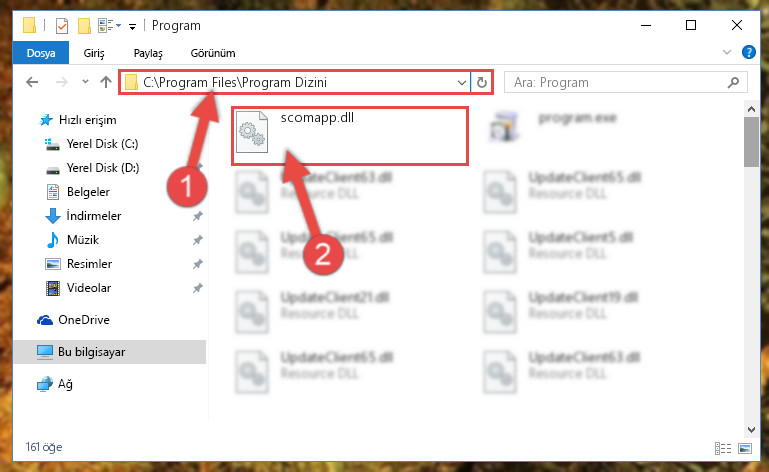Click the Properties checkmark icon in title bar
Viewport: 769px width, 472px height.
62,26
